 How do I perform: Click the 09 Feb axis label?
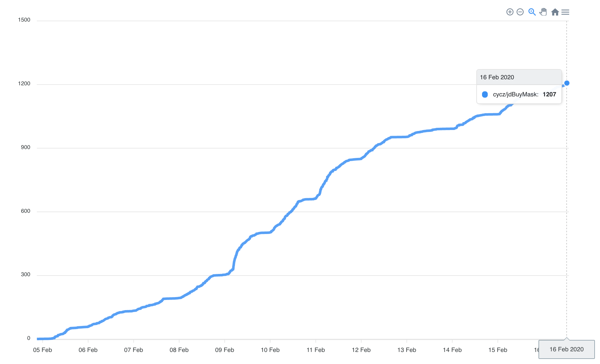[225, 350]
